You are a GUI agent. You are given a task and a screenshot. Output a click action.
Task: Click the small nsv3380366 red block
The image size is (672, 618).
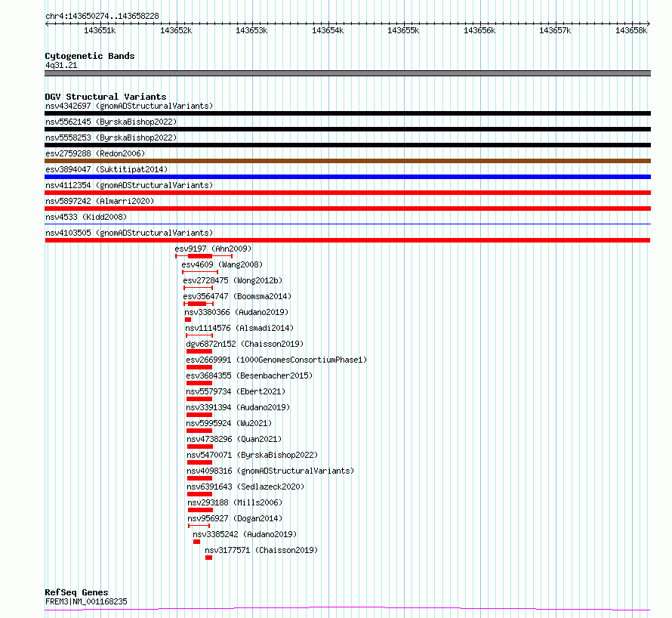[188, 320]
